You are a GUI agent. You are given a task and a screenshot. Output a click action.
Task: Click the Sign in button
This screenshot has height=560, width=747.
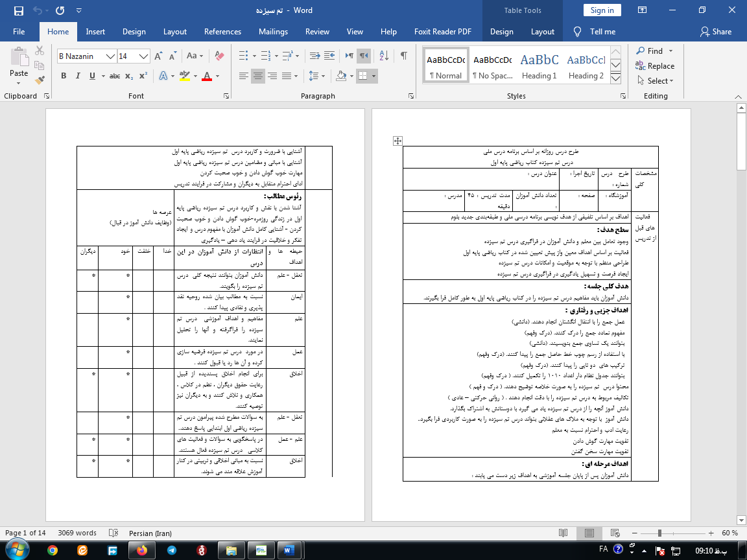click(x=602, y=10)
